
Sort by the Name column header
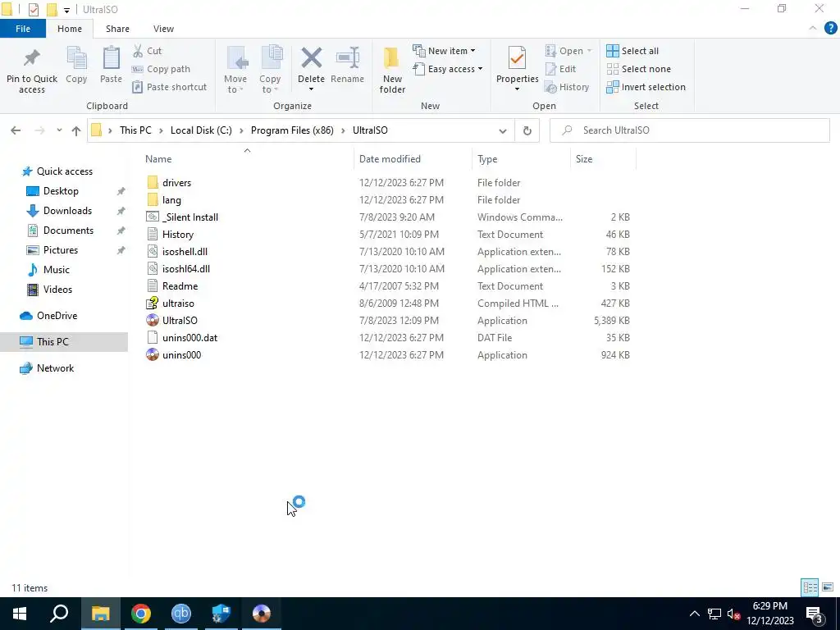click(158, 159)
